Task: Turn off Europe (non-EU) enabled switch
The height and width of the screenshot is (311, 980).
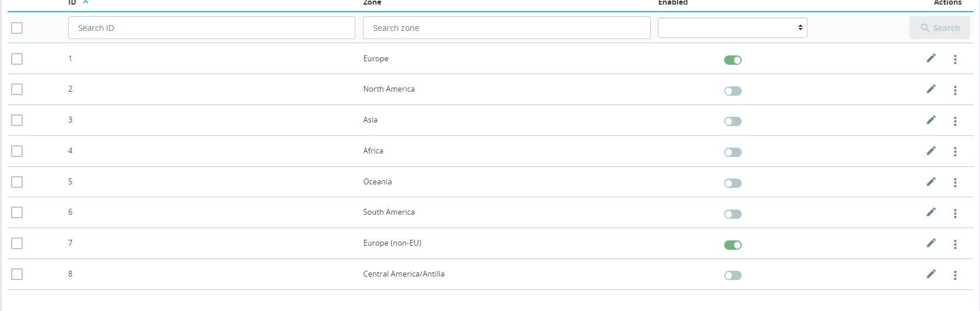Action: 732,245
